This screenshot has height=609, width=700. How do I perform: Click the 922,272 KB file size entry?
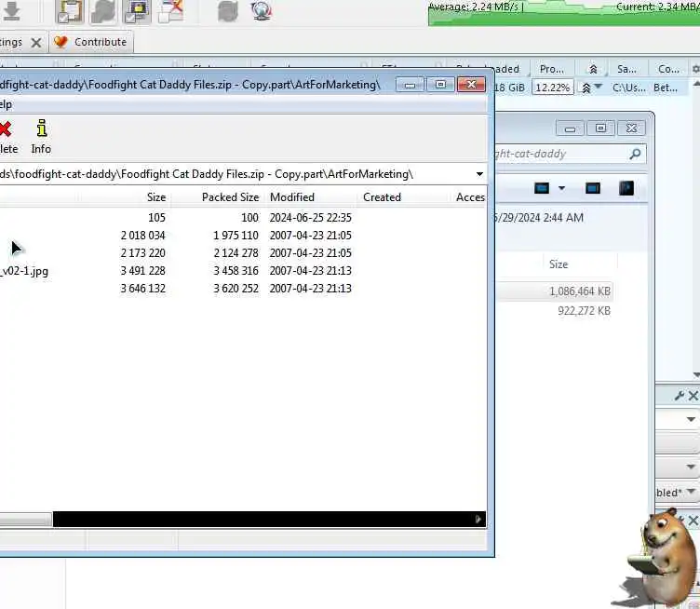tap(584, 311)
